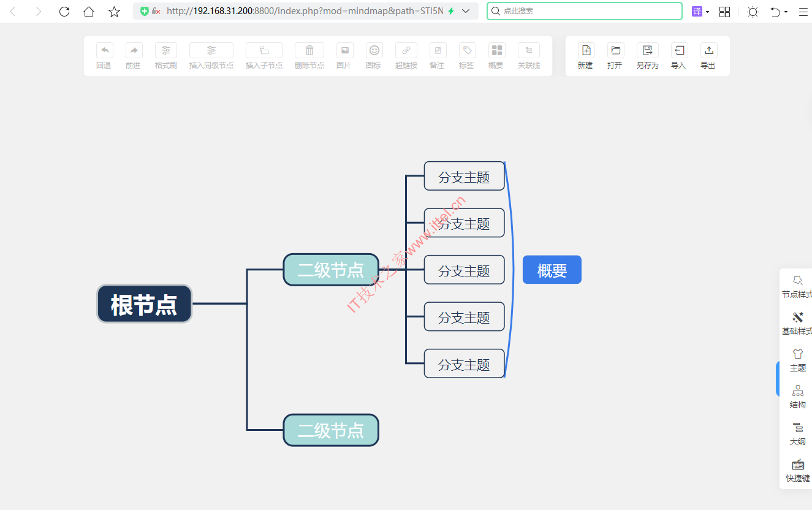Click the browser forward arrow

click(38, 11)
